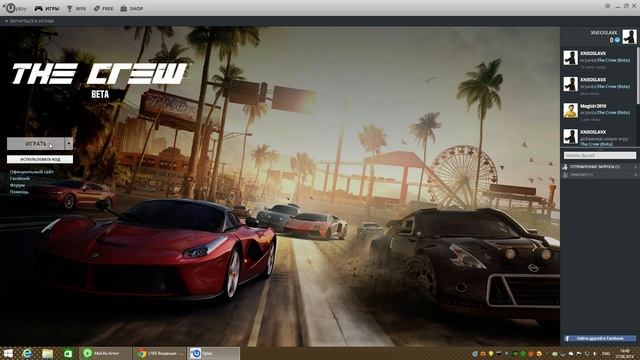Click XNEOSLAVX username in header
This screenshot has width=640, height=360.
click(604, 33)
